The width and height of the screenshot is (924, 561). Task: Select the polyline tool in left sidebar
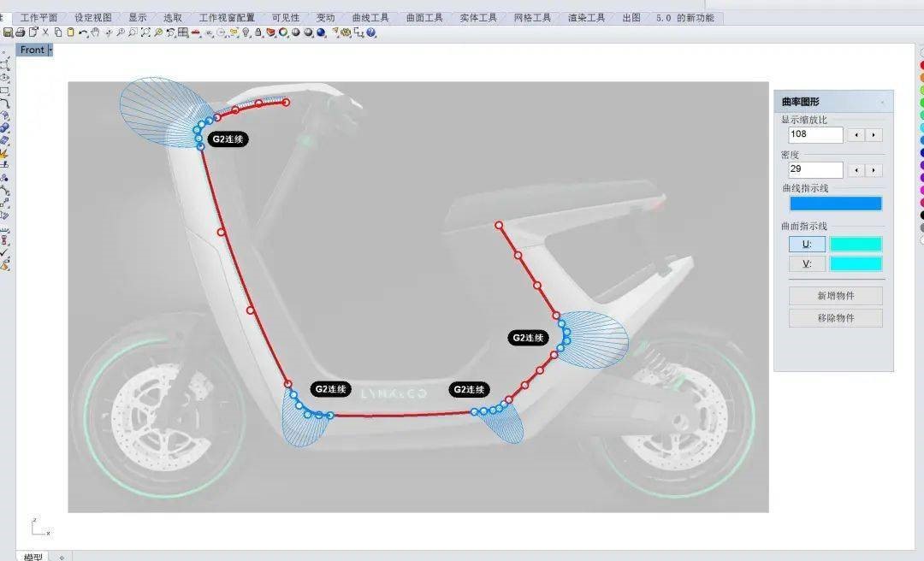[5, 65]
